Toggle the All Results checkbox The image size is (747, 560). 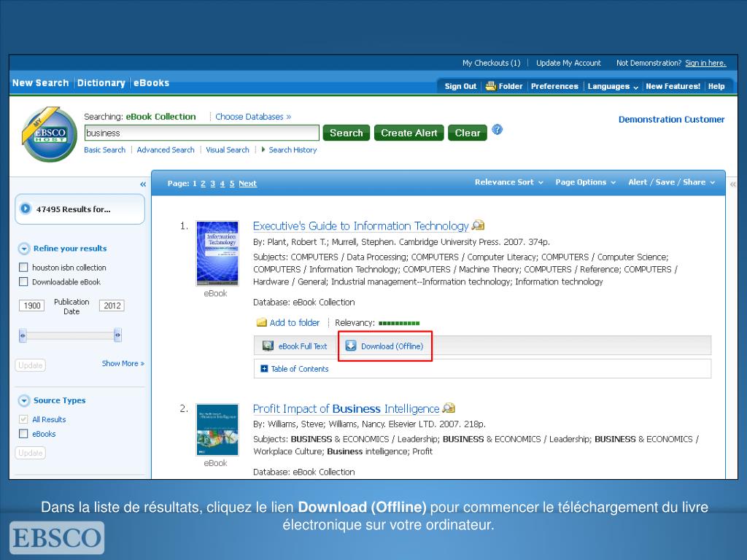point(23,419)
